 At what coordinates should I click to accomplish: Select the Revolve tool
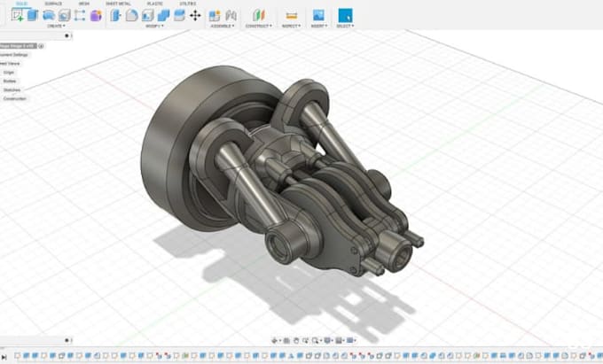click(x=49, y=15)
